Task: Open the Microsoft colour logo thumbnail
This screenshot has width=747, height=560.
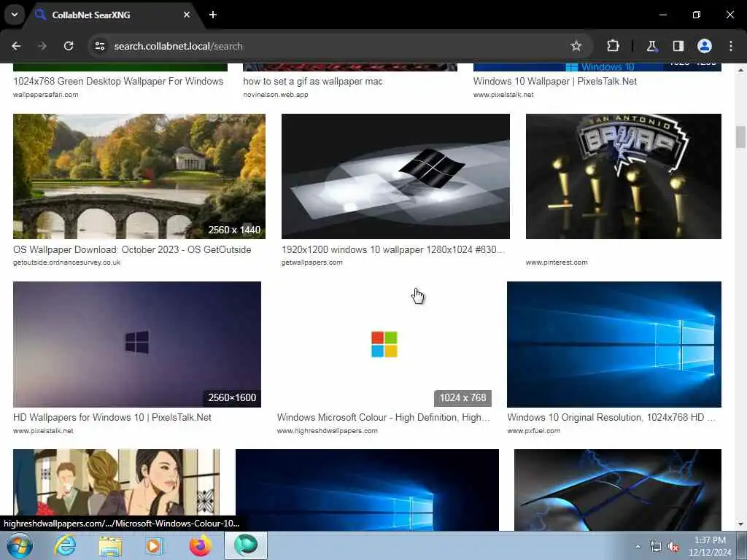Action: [x=384, y=344]
